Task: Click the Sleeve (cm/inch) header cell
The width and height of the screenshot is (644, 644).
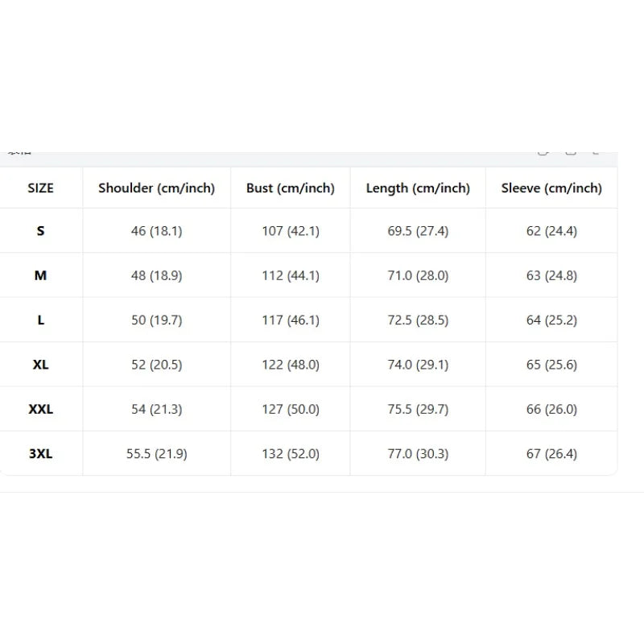Action: point(551,188)
